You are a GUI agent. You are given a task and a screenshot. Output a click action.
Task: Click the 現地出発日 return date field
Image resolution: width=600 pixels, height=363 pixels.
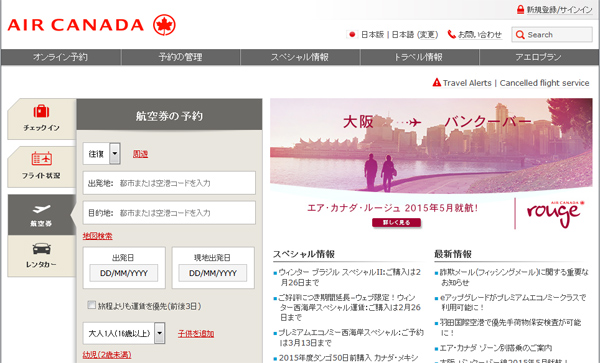pyautogui.click(x=212, y=273)
